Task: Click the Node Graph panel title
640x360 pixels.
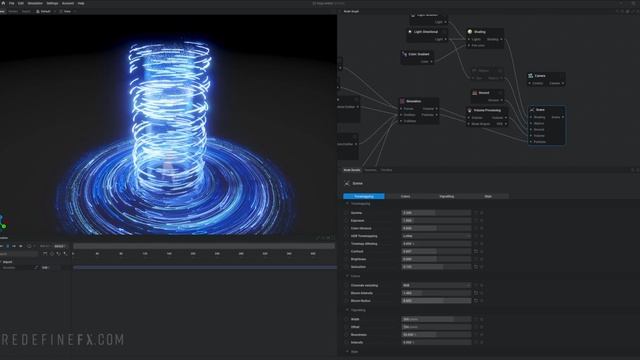Action: coord(351,11)
